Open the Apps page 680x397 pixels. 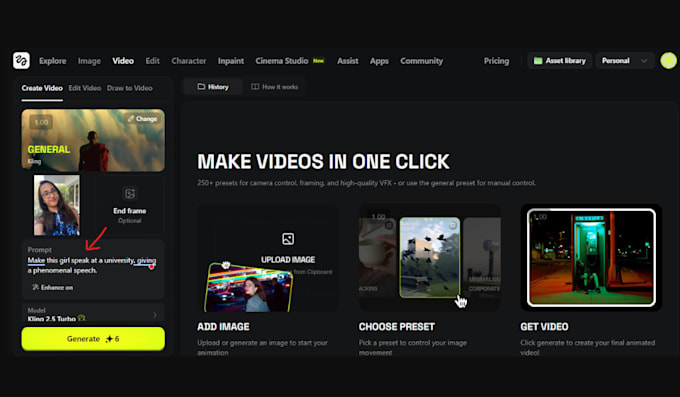click(x=379, y=61)
